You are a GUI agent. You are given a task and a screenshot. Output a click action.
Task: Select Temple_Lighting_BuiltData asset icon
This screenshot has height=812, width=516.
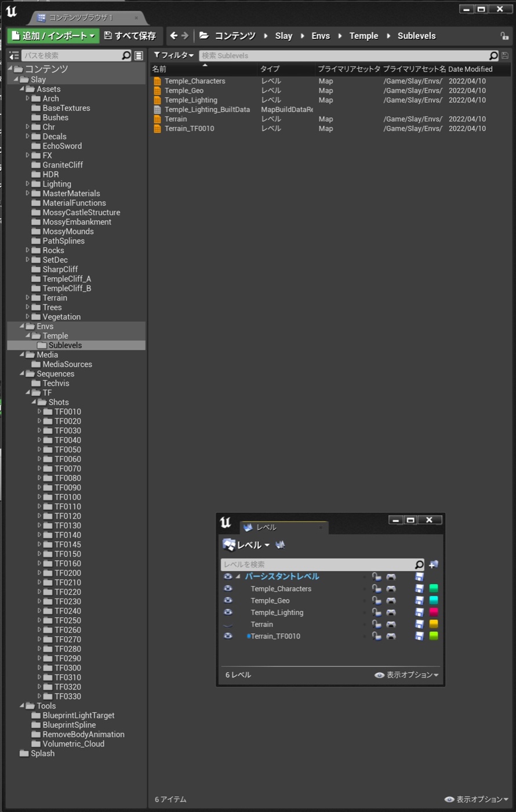pyautogui.click(x=157, y=110)
